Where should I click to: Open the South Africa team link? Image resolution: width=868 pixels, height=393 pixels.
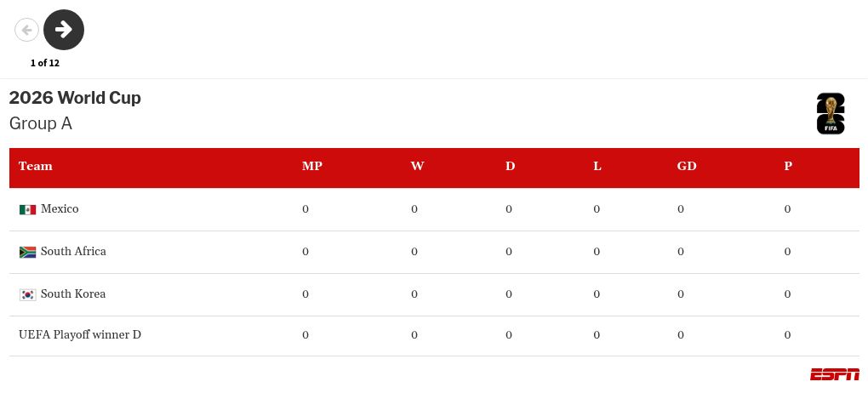73,252
